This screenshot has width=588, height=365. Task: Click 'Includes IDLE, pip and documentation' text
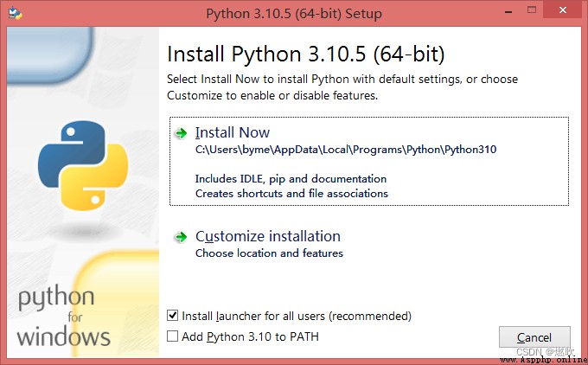pos(291,179)
